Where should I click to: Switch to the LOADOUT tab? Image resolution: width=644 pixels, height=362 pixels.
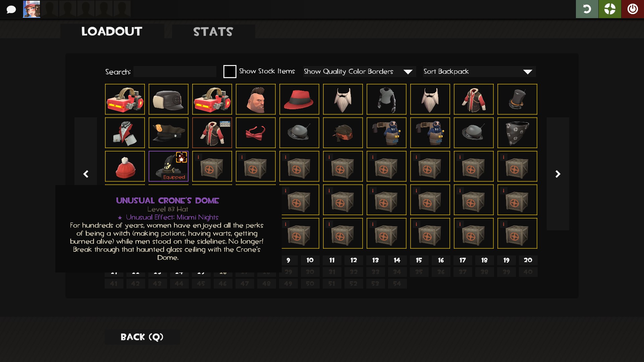112,31
